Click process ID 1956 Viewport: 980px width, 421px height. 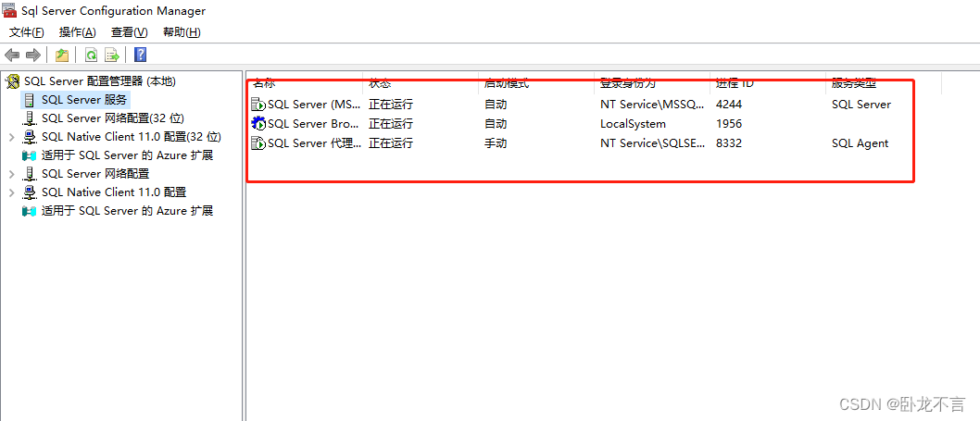click(729, 124)
